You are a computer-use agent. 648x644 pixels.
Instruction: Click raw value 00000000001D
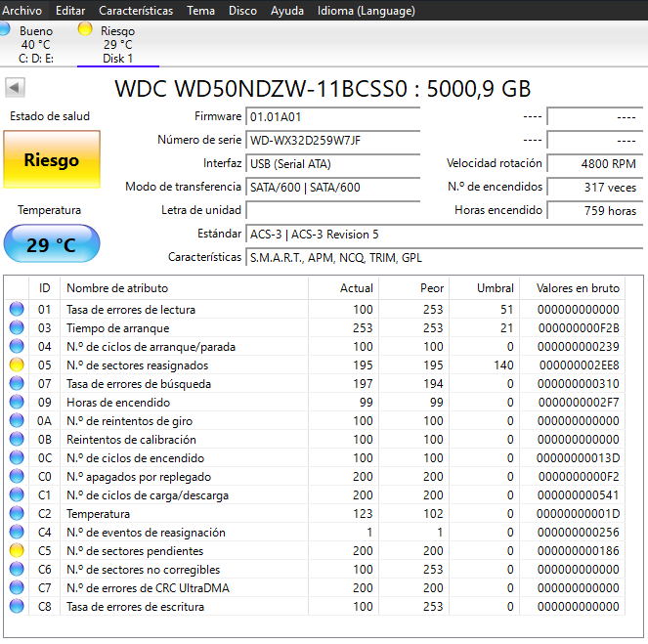pyautogui.click(x=579, y=513)
